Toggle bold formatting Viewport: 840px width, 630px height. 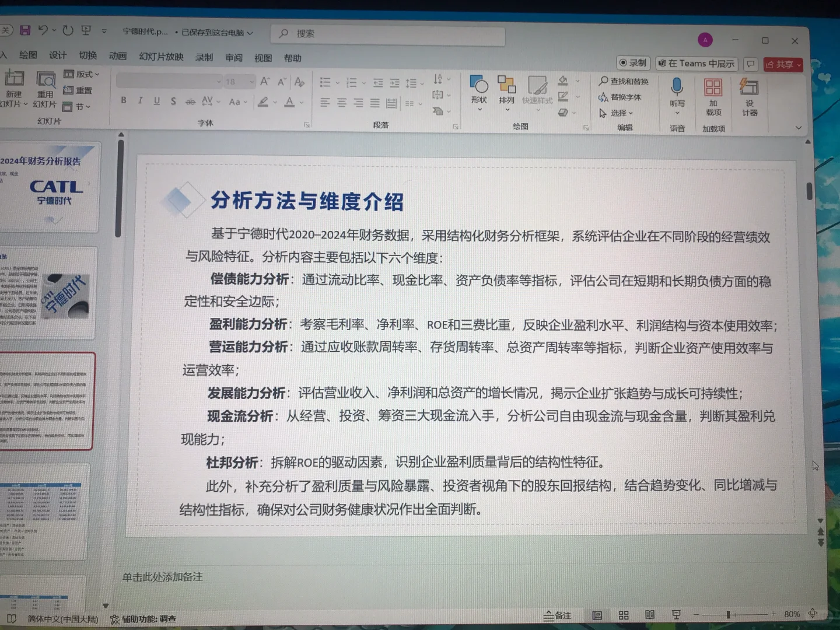click(x=124, y=100)
